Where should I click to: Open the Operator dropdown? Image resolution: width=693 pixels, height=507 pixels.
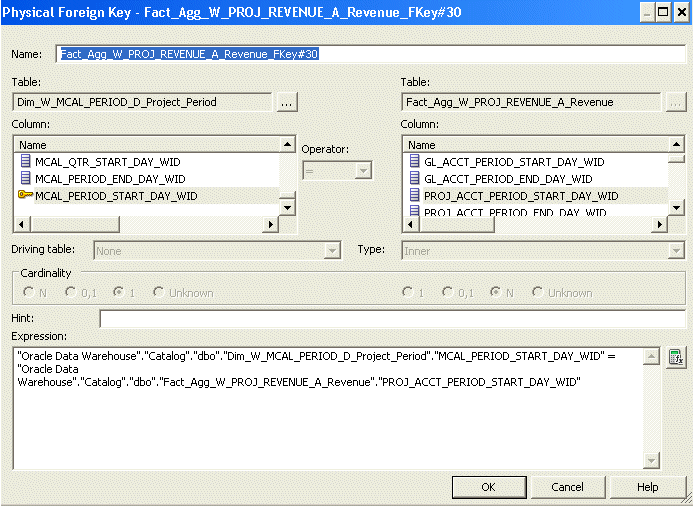[363, 171]
